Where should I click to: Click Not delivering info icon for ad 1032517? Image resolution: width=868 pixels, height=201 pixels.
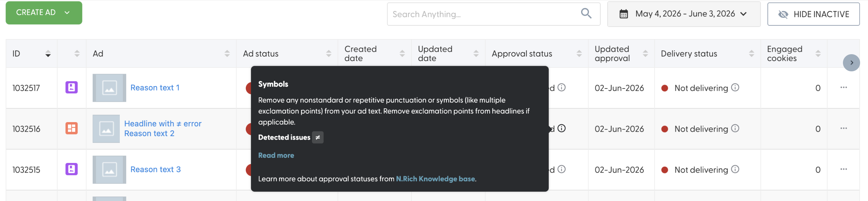pyautogui.click(x=735, y=87)
